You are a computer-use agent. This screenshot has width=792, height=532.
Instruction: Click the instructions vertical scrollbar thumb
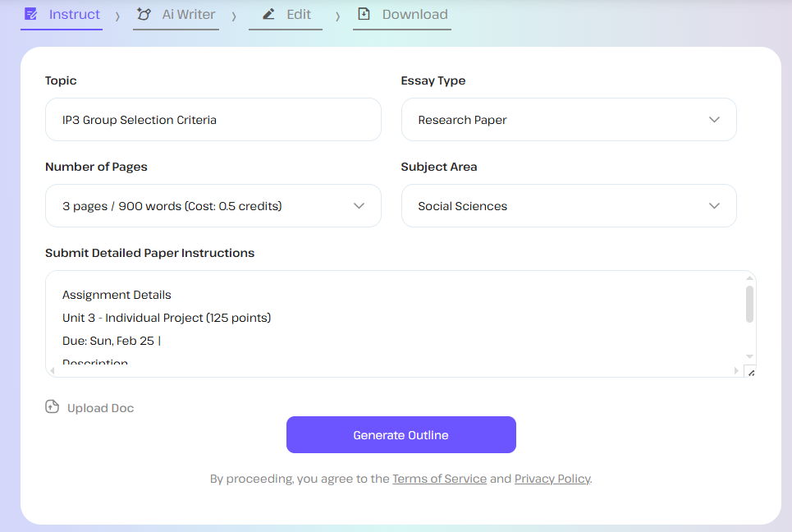[x=749, y=304]
